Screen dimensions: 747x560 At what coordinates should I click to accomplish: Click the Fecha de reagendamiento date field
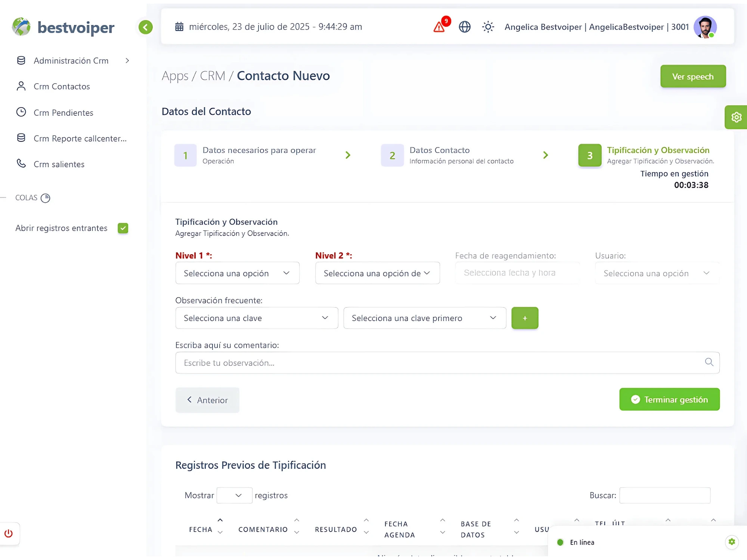[517, 273]
